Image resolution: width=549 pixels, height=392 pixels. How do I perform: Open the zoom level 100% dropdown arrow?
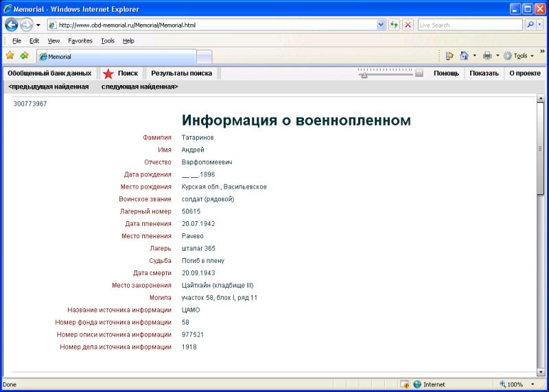pos(532,384)
